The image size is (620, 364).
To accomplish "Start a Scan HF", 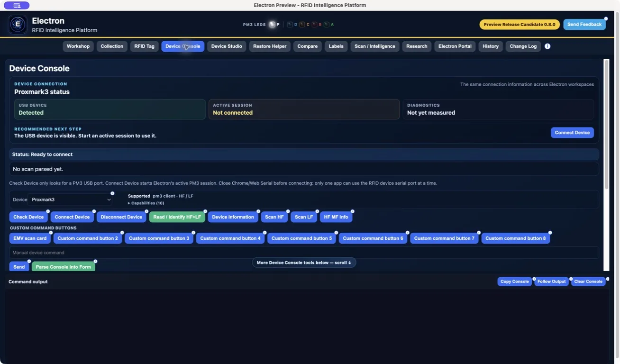I will pyautogui.click(x=274, y=217).
